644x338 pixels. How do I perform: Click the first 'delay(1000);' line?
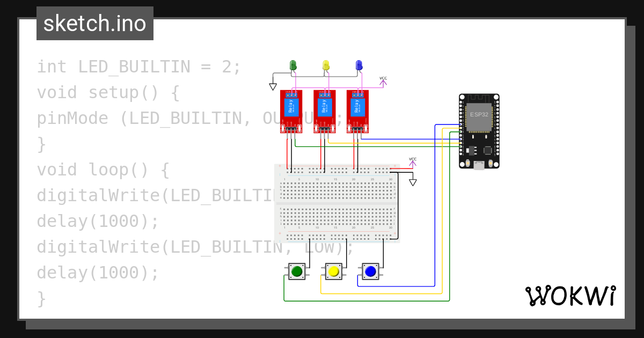[98, 221]
